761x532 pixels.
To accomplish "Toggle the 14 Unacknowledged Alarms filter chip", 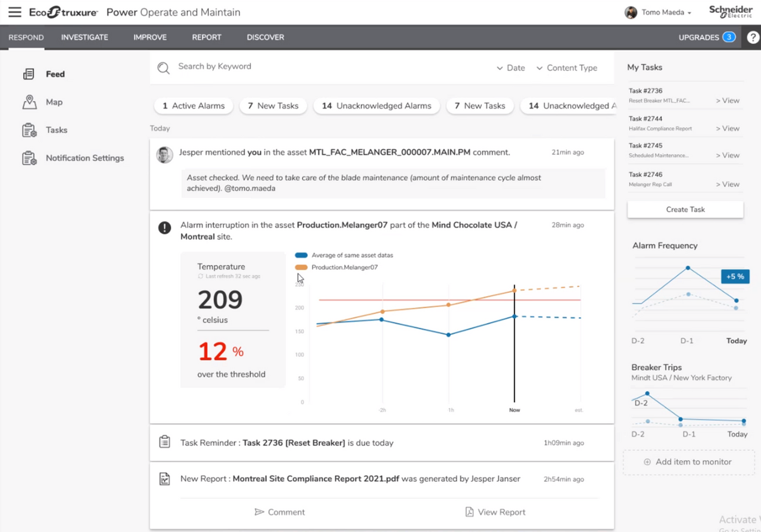I will (x=377, y=106).
